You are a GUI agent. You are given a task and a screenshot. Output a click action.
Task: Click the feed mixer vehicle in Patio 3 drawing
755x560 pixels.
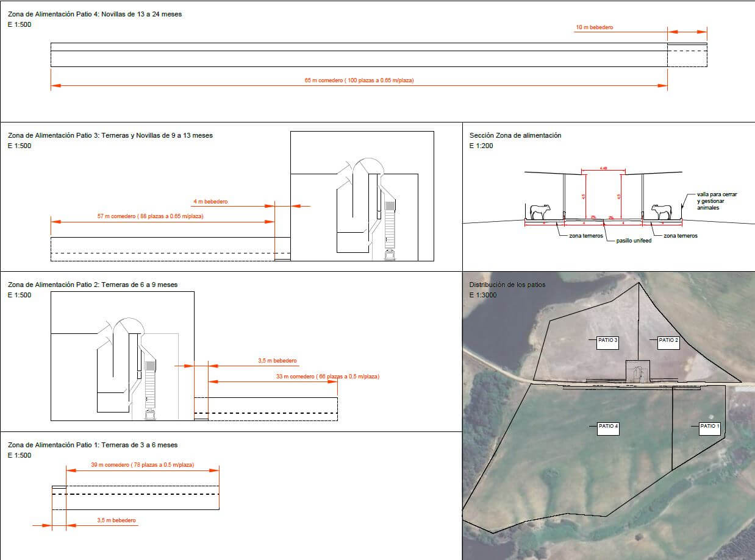click(x=389, y=254)
